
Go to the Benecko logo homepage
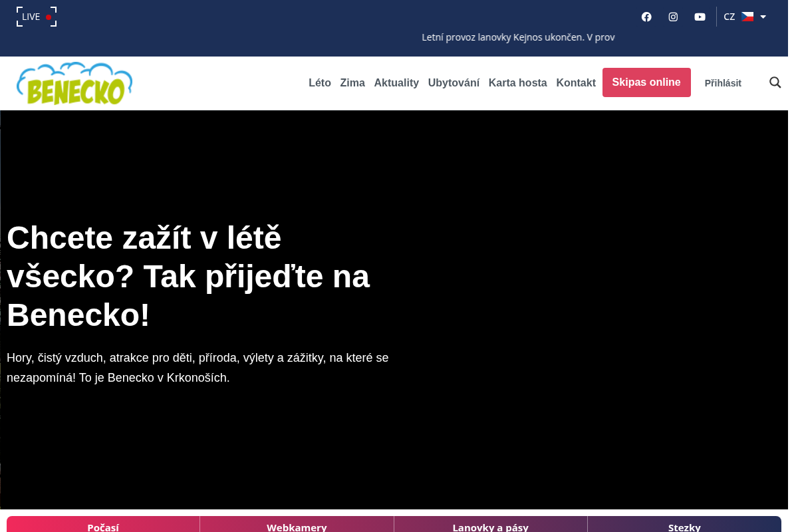pyautogui.click(x=74, y=83)
